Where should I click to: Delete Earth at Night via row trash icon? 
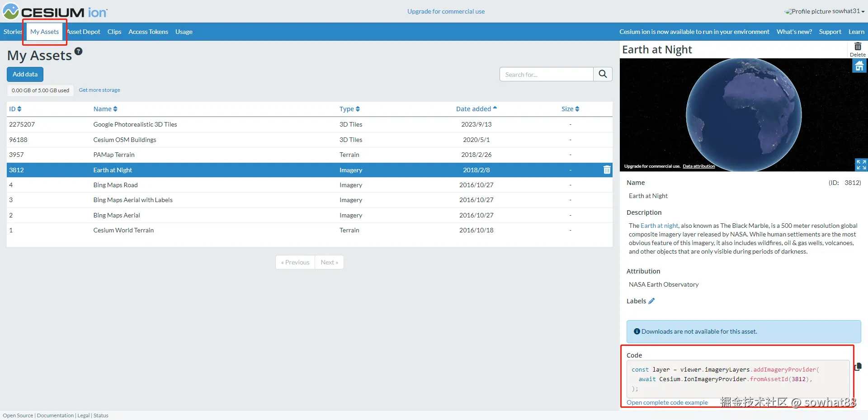[x=607, y=170]
